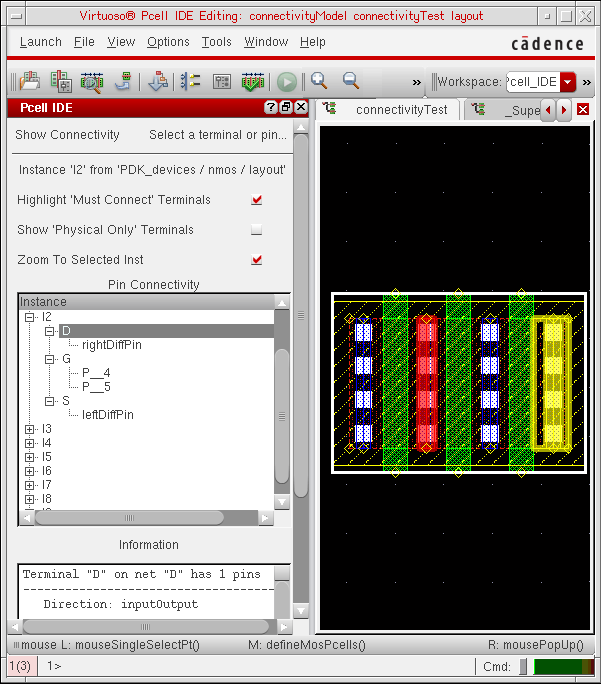Click the download arrow toolbar icon
The width and height of the screenshot is (601, 684).
point(158,82)
